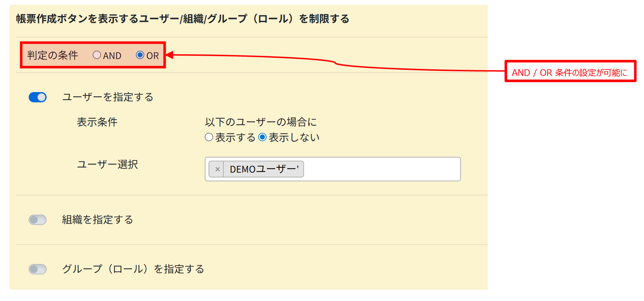The image size is (644, 301).
Task: Click the 組織を指定する label text
Action: click(97, 220)
